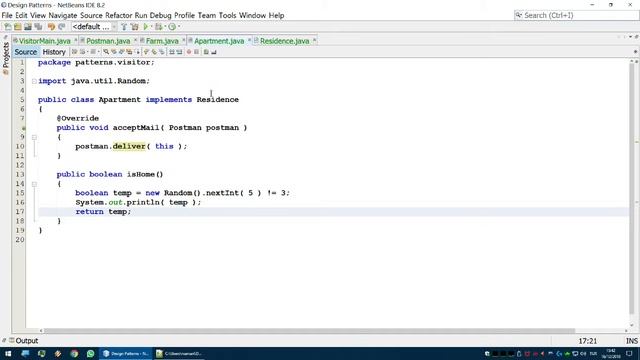Open the Tools menu
The width and height of the screenshot is (640, 360).
click(x=227, y=16)
